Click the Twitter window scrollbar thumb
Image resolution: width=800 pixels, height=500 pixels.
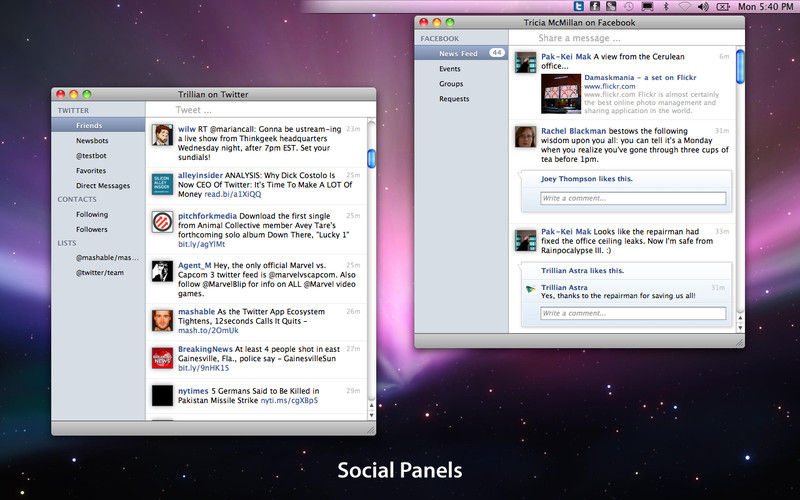[x=371, y=158]
